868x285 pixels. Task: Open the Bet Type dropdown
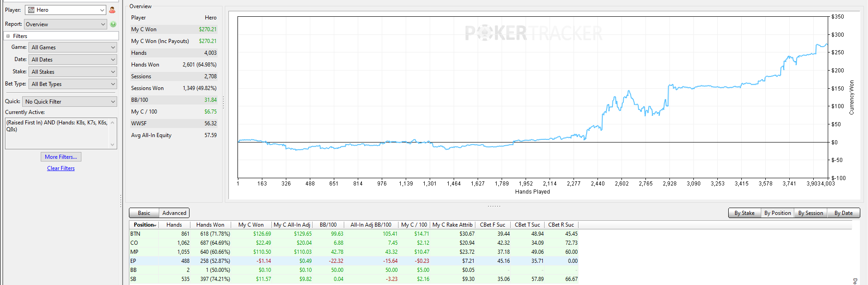coord(73,84)
